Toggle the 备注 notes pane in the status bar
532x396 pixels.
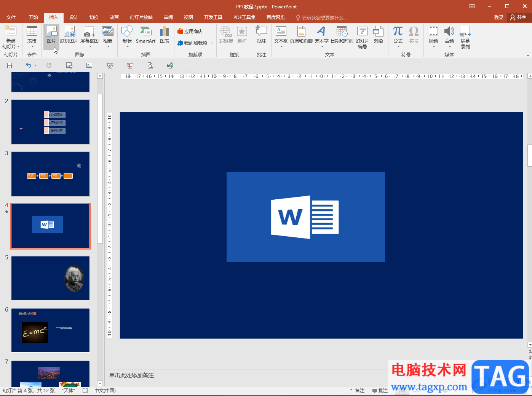pyautogui.click(x=357, y=391)
